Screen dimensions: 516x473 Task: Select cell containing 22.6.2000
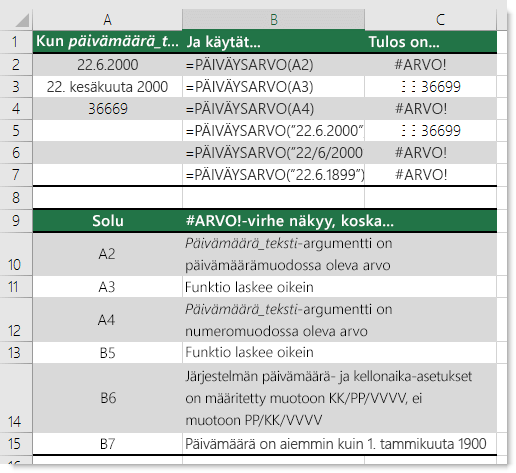107,65
